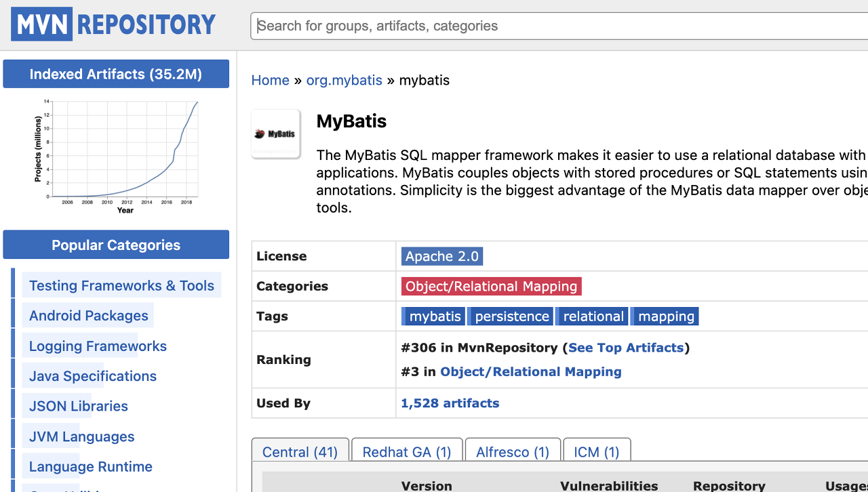Click the Tags row label
The width and height of the screenshot is (868, 492).
(x=272, y=316)
